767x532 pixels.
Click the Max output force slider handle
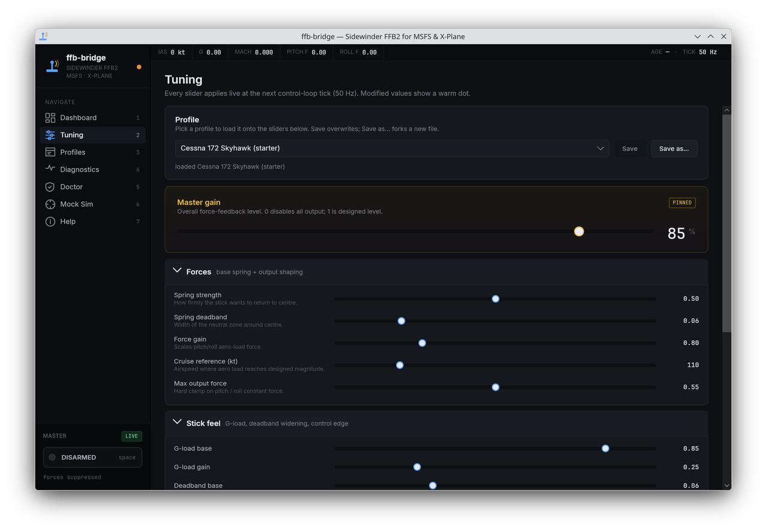coord(496,387)
